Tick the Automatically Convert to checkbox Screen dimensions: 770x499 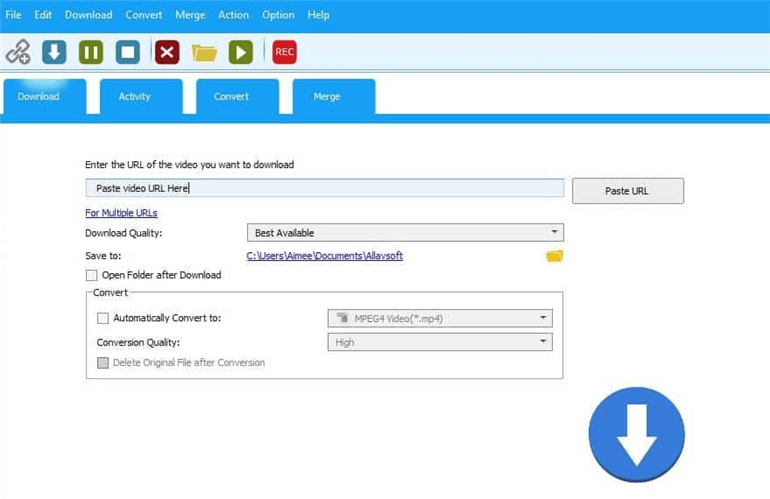(x=103, y=318)
